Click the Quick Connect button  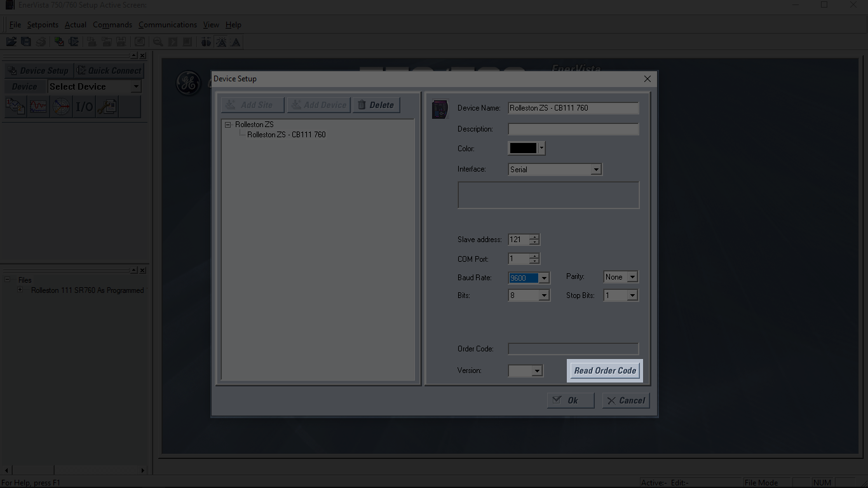pos(109,71)
